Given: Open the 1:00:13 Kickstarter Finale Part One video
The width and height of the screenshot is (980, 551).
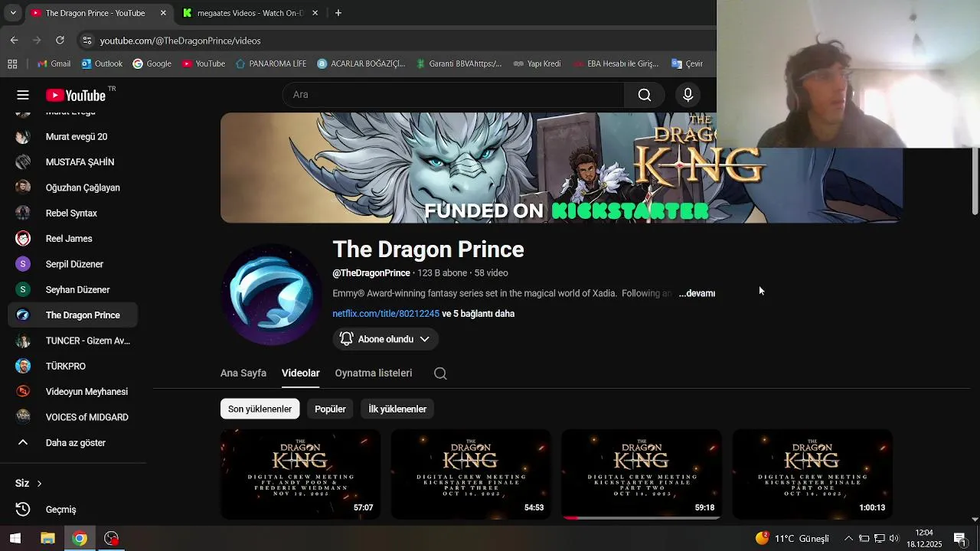Looking at the screenshot, I should click(x=812, y=474).
